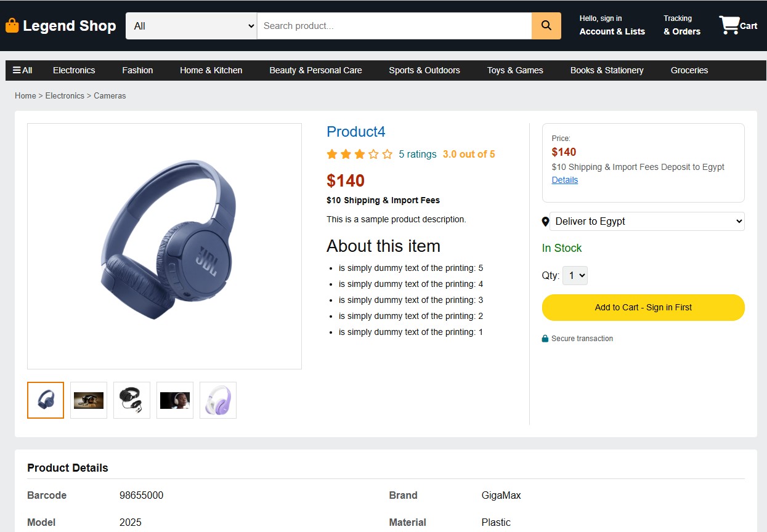This screenshot has height=532, width=767.
Task: Open the shopping cart icon
Action: (729, 25)
